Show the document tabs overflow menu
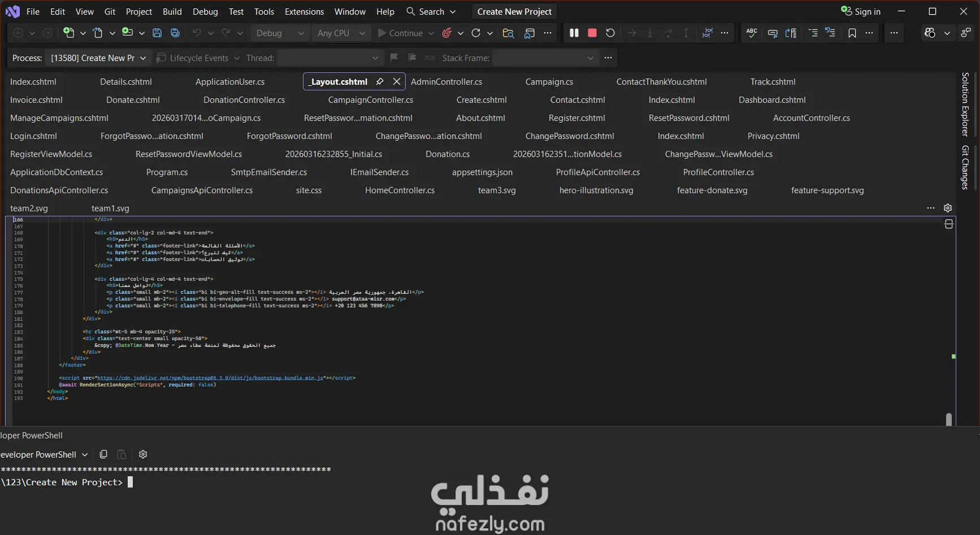This screenshot has height=535, width=980. pyautogui.click(x=931, y=208)
